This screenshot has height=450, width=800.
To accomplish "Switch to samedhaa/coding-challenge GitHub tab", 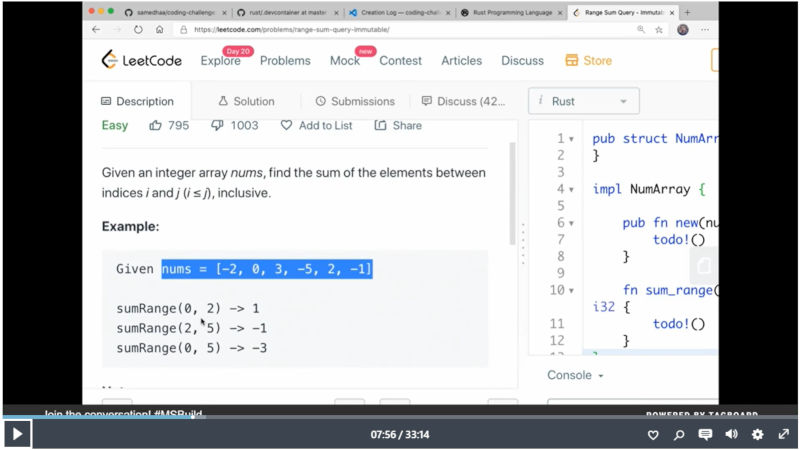I will coord(176,12).
